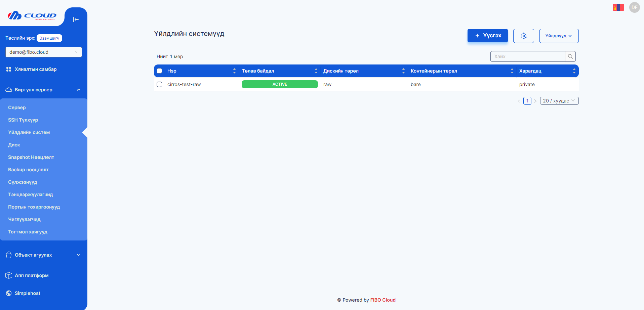
Task: Open the demo@fibo.cloud project dropdown
Action: tap(43, 52)
